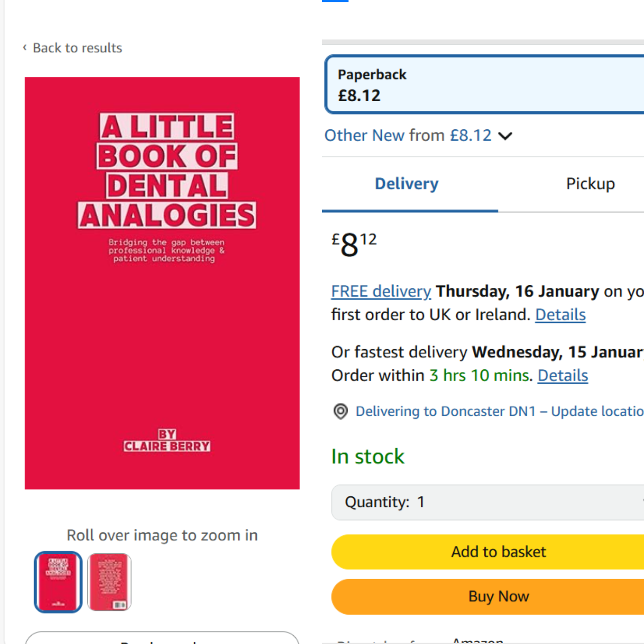Open Details link beside order countdown

click(x=563, y=375)
